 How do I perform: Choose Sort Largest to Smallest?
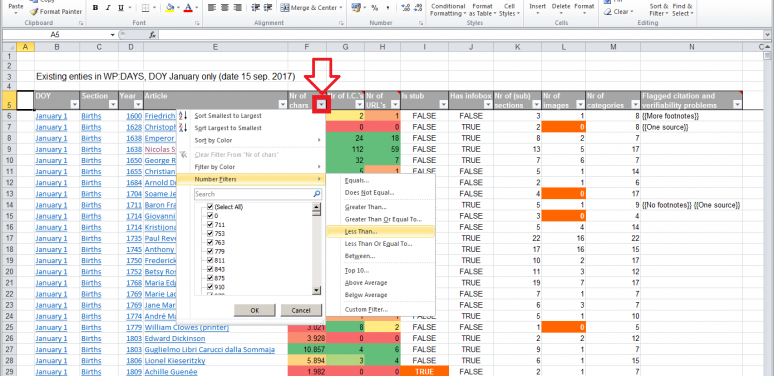[x=228, y=128]
